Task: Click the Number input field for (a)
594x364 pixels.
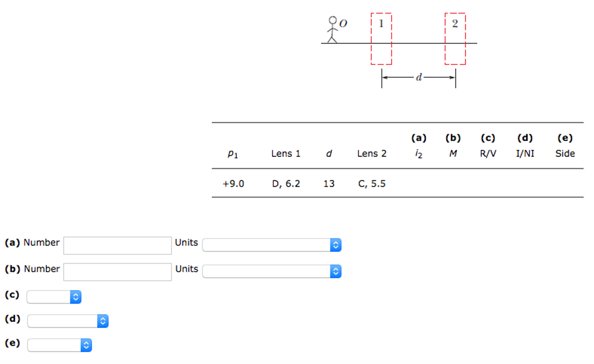Action: tap(117, 245)
